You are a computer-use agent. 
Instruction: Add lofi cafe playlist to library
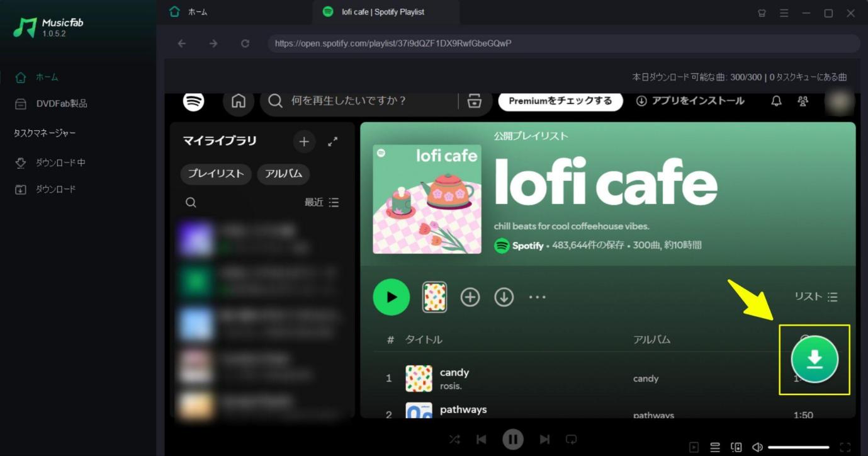pyautogui.click(x=470, y=297)
